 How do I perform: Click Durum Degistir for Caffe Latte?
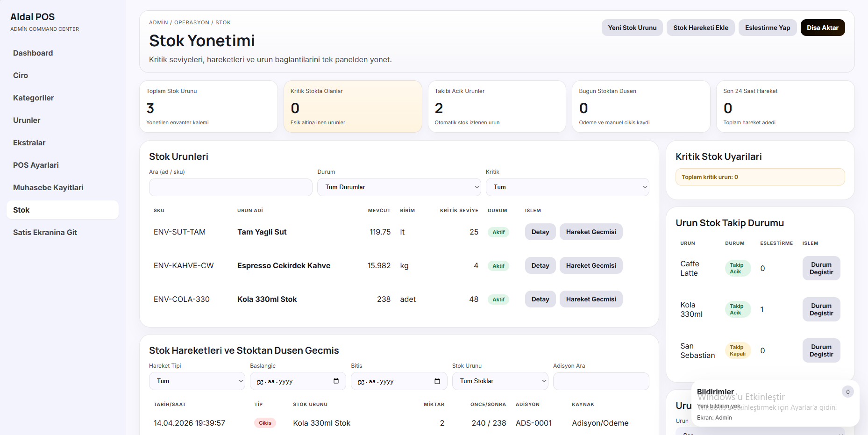click(x=821, y=268)
